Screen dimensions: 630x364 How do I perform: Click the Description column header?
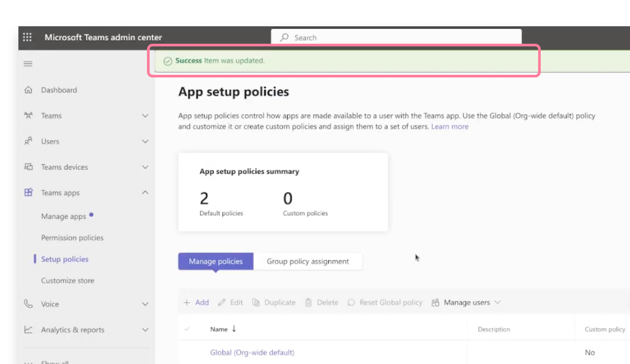point(494,329)
